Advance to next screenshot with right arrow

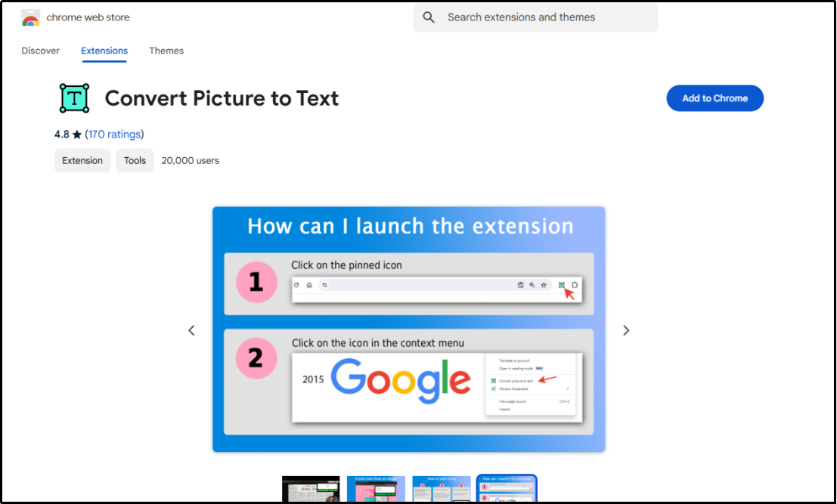tap(626, 330)
